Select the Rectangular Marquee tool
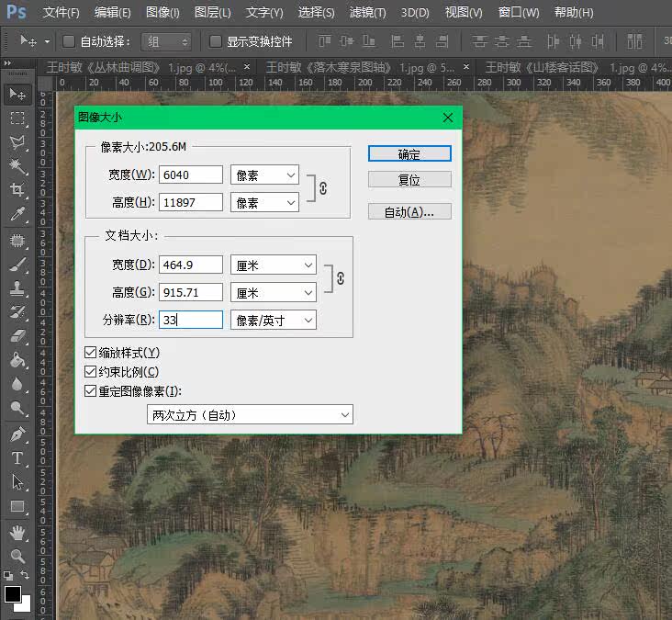 [x=17, y=118]
